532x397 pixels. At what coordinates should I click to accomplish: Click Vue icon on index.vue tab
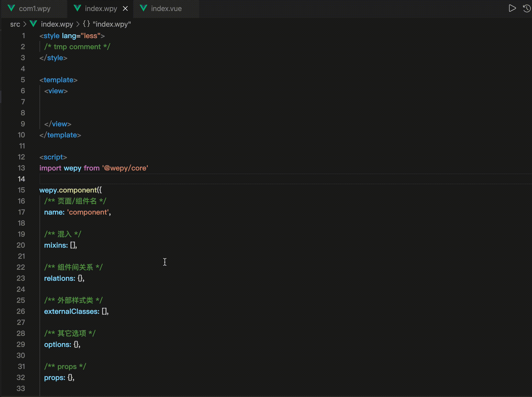(x=143, y=9)
